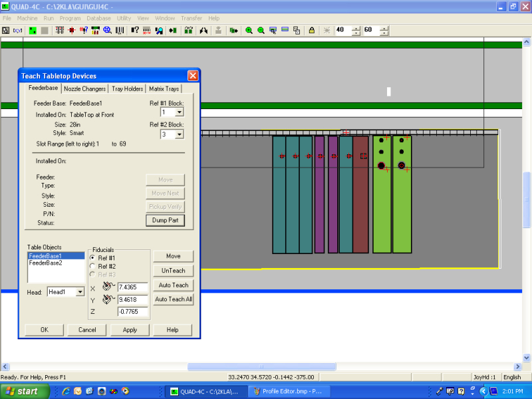Zoom out with the green minus magnifier
The height and width of the screenshot is (399, 532).
[x=261, y=31]
